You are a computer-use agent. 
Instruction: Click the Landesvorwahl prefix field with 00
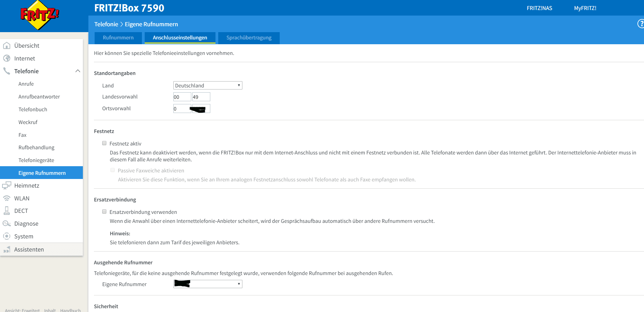[182, 97]
